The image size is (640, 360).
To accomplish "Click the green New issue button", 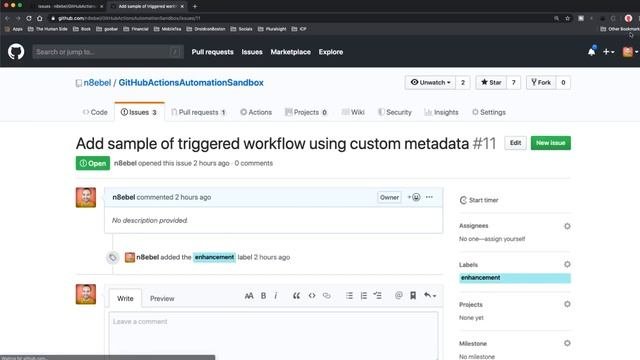I will pos(551,143).
